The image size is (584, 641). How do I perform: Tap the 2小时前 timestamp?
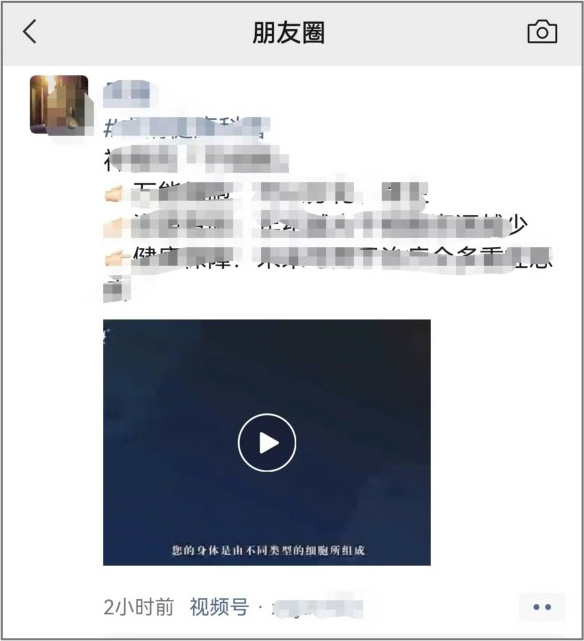pyautogui.click(x=139, y=607)
